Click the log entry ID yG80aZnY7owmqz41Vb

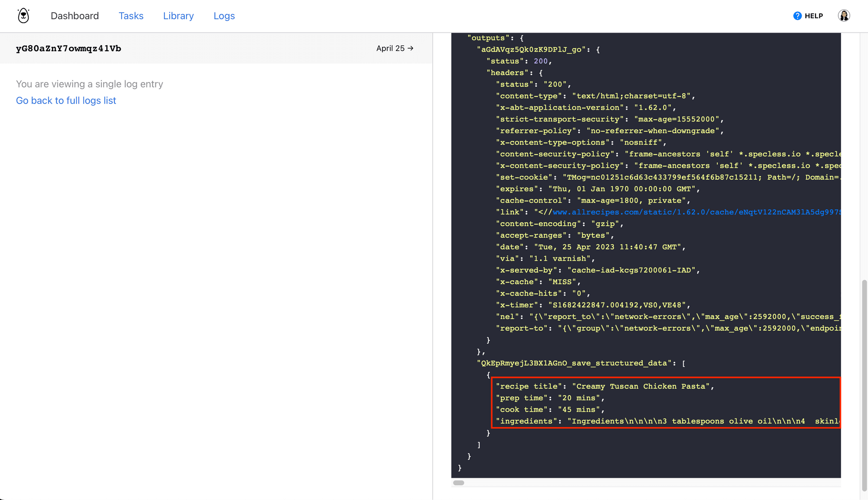pyautogui.click(x=69, y=48)
